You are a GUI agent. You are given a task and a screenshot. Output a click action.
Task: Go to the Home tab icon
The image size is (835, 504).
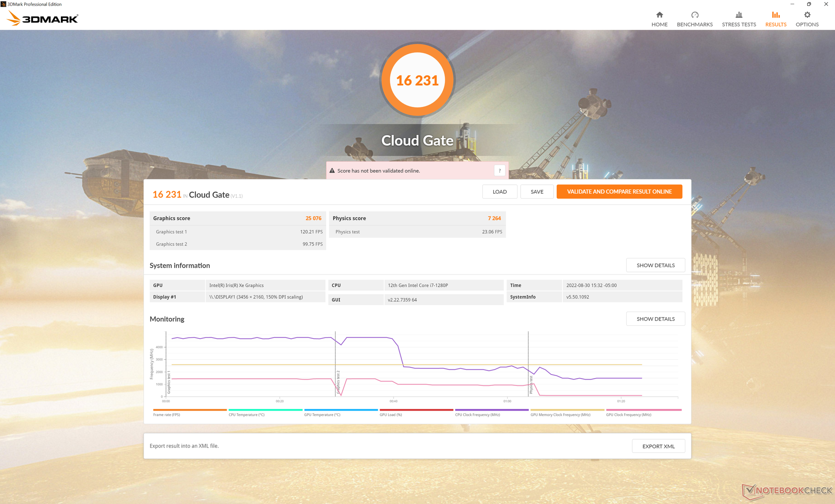[659, 15]
